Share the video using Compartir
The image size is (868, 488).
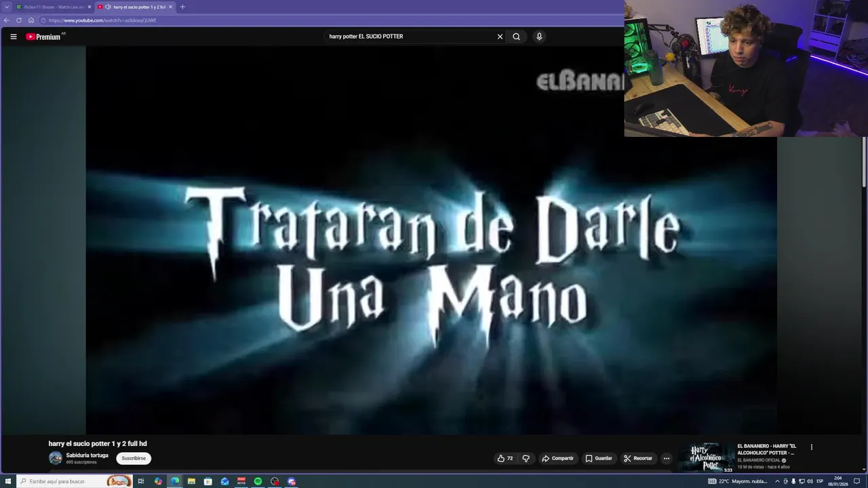[x=557, y=458]
